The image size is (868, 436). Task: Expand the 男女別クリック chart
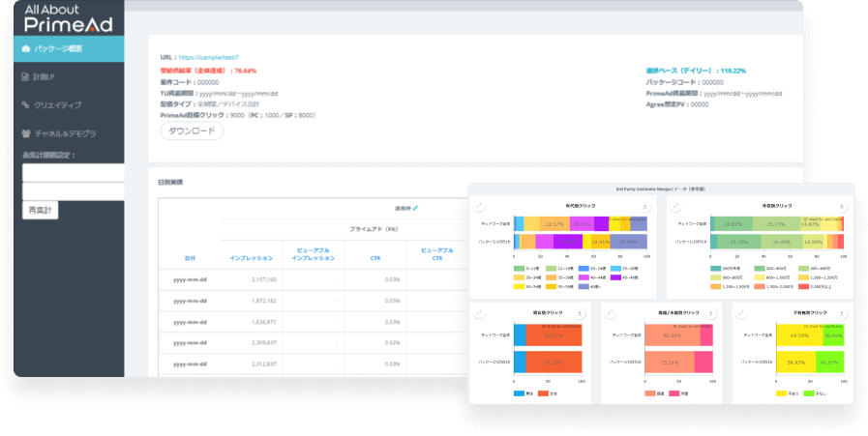pos(479,313)
